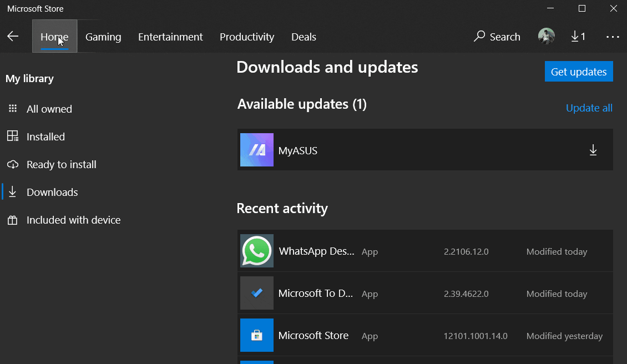Switch to the Gaming tab
This screenshot has height=364, width=627.
tap(103, 37)
